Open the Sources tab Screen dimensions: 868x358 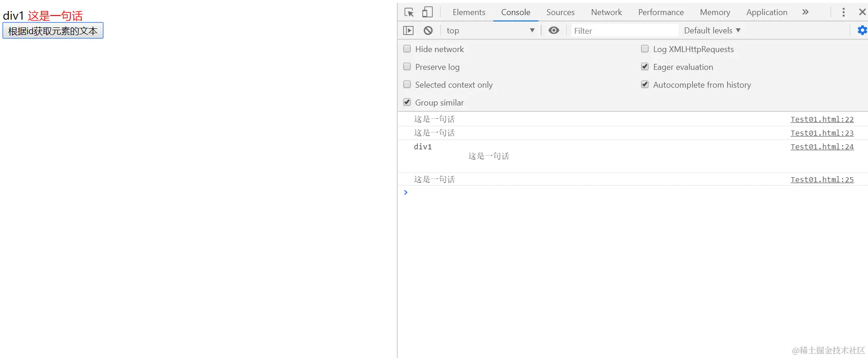pyautogui.click(x=560, y=12)
